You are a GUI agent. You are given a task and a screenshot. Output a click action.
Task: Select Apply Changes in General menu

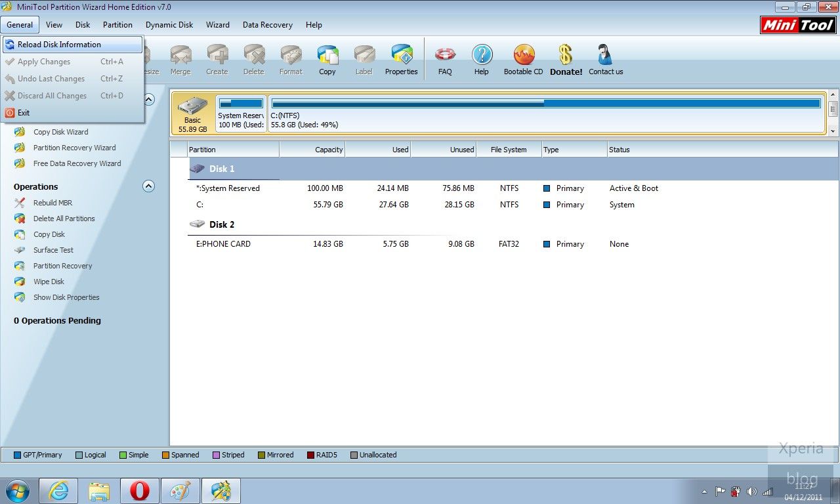coord(72,62)
